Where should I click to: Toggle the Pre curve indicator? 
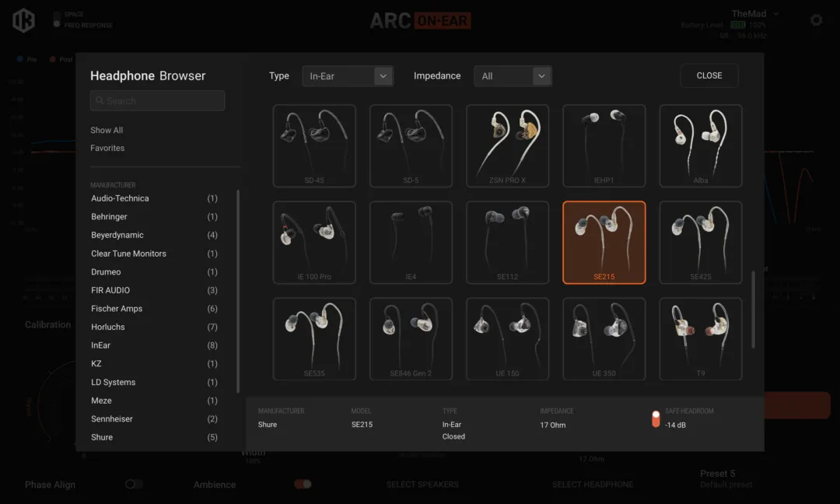19,59
